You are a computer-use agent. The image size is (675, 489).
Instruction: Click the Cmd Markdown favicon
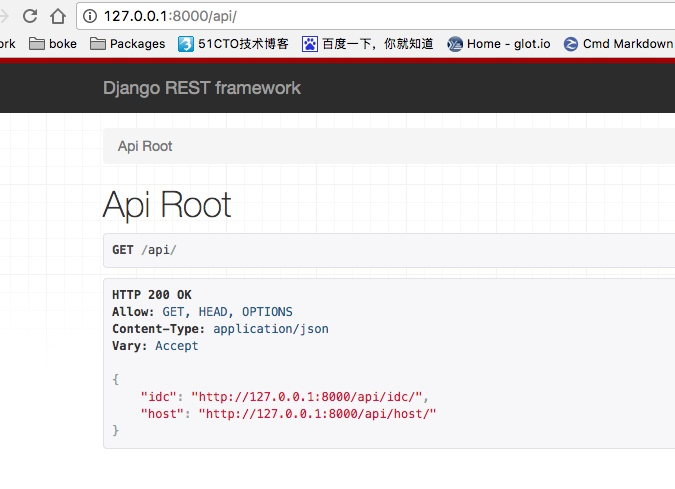pos(571,44)
